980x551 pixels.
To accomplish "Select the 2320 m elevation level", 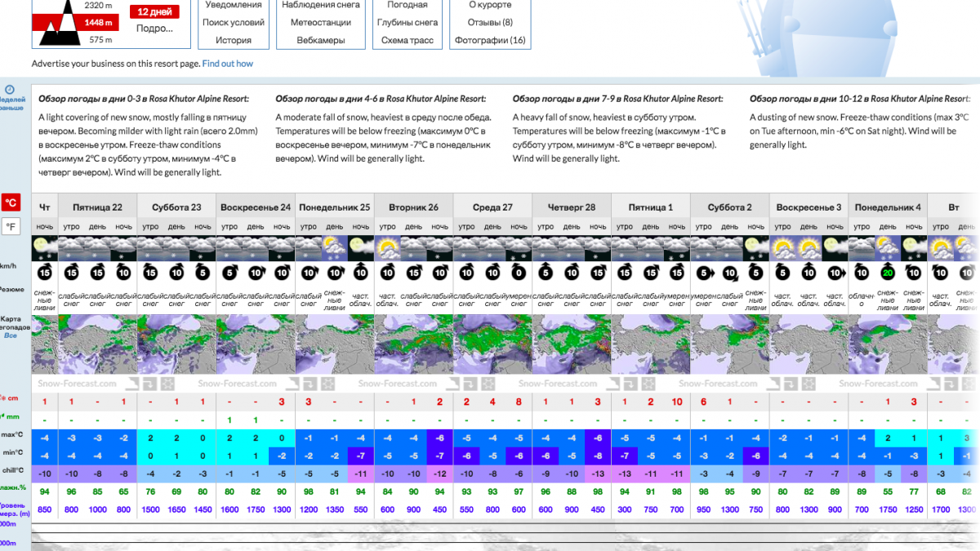I will 98,5.
